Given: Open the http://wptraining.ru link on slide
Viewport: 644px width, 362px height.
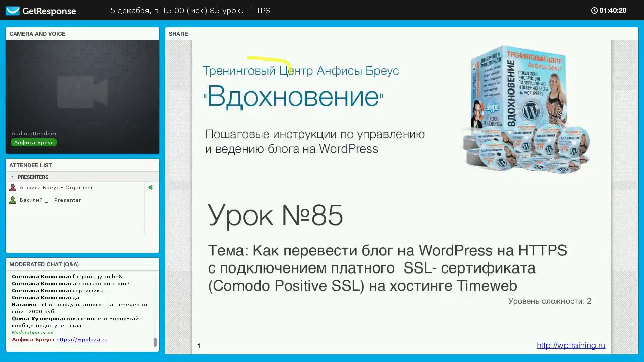Looking at the screenshot, I should [571, 345].
